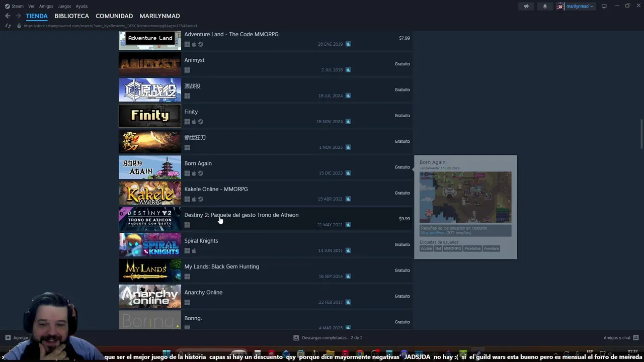
Task: Click the My Lands thumbnail
Action: (x=150, y=270)
